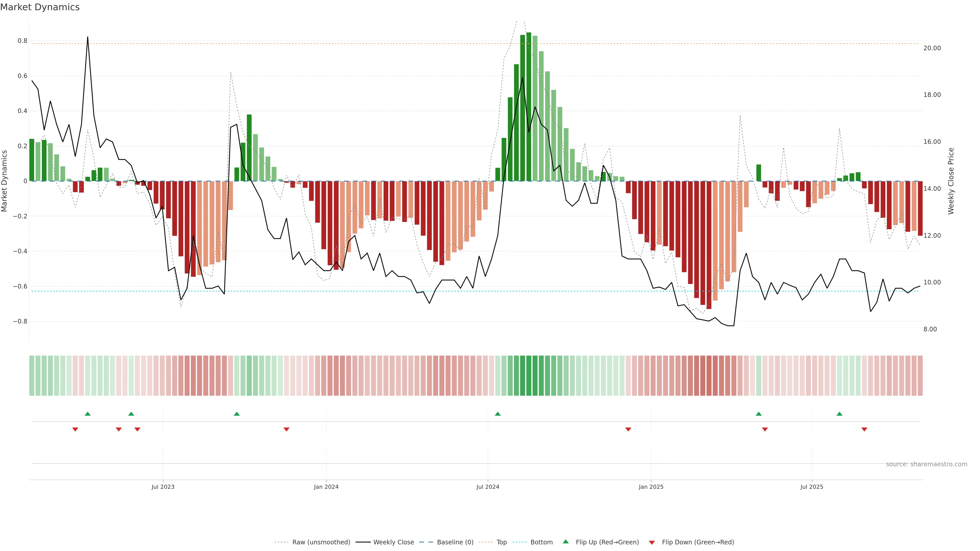The height and width of the screenshot is (551, 980).
Task: Click Flip Up green triangle in legend
Action: coord(566,542)
